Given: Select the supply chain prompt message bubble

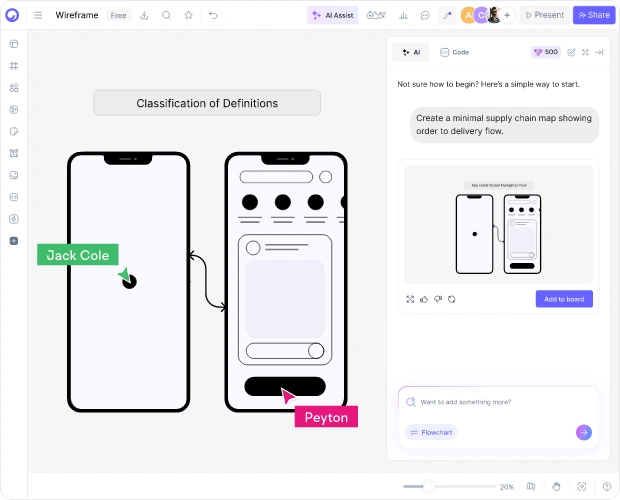Looking at the screenshot, I should pos(504,125).
